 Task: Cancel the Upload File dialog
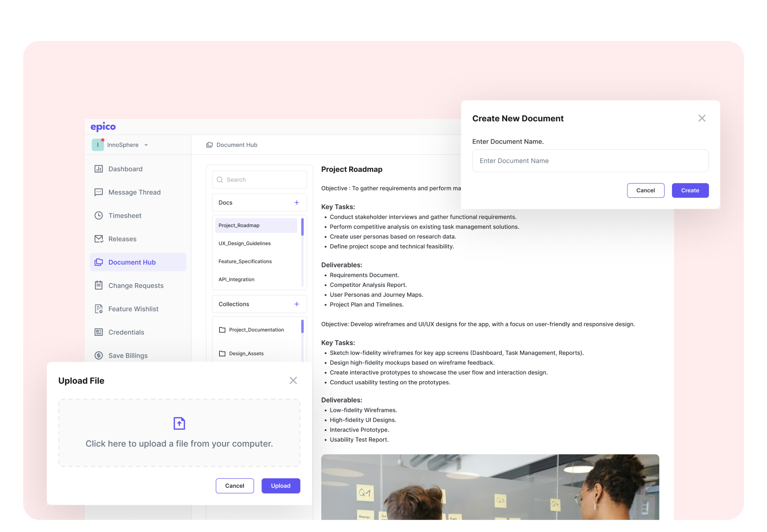click(x=234, y=486)
